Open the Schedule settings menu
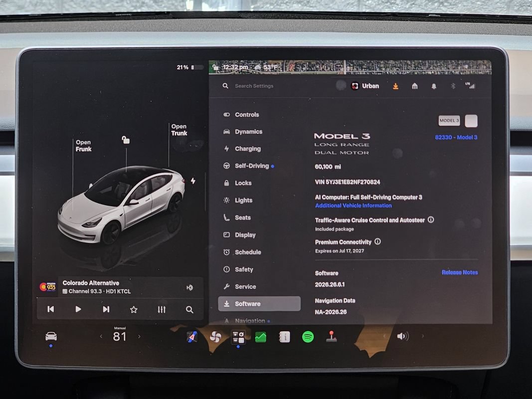This screenshot has width=532, height=399. pyautogui.click(x=242, y=252)
